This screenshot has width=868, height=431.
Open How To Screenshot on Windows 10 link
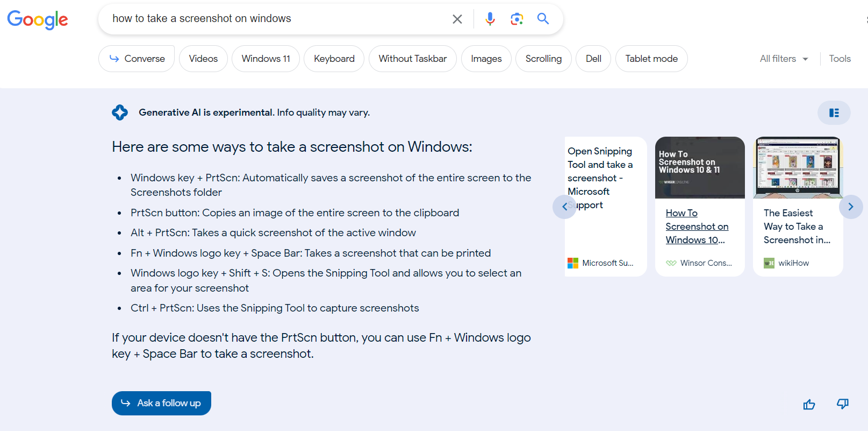697,227
